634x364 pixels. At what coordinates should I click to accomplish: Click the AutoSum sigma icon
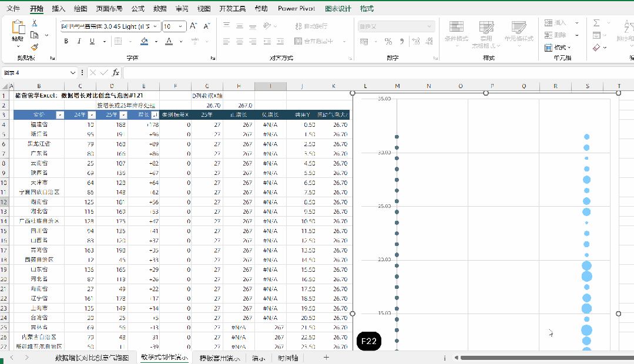(x=597, y=23)
